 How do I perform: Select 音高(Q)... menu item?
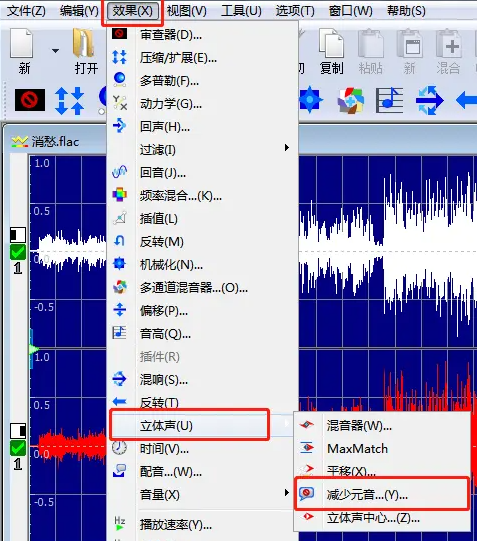[x=202, y=334]
